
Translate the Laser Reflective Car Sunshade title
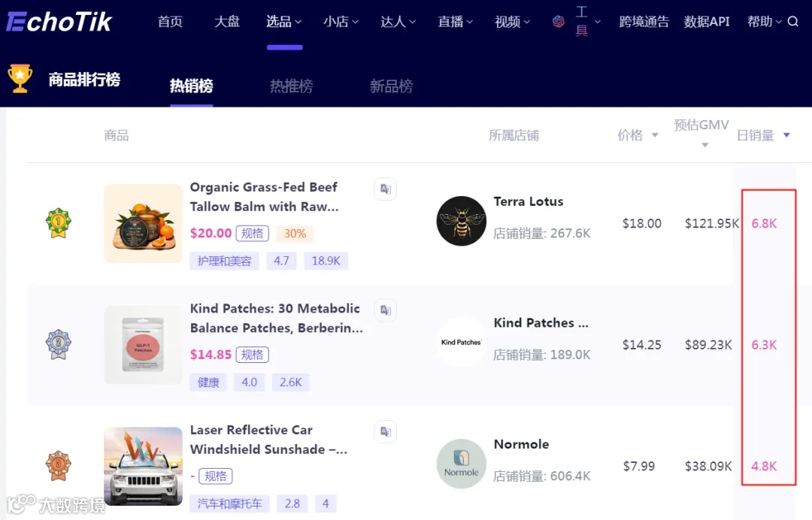385,431
